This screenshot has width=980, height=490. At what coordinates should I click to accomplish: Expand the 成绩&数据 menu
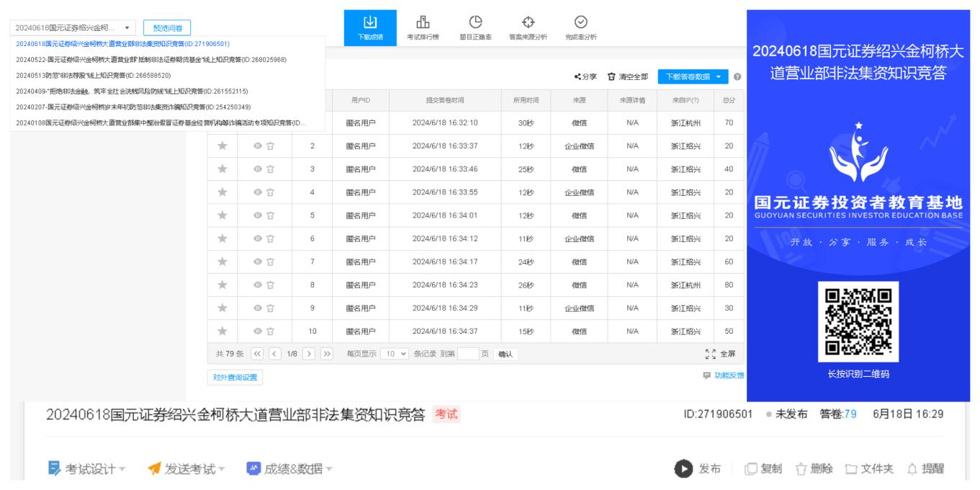coord(290,469)
